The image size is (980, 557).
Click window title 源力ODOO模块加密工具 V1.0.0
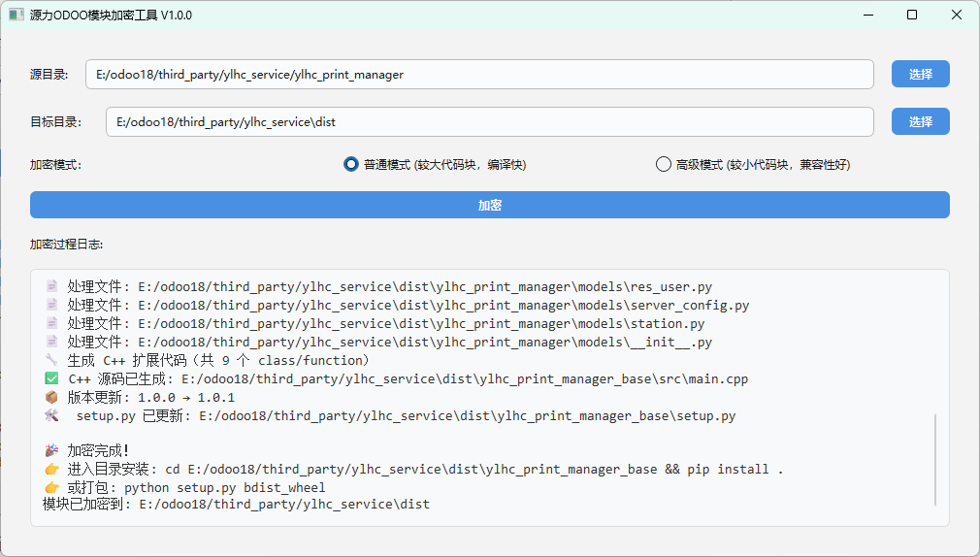point(111,15)
